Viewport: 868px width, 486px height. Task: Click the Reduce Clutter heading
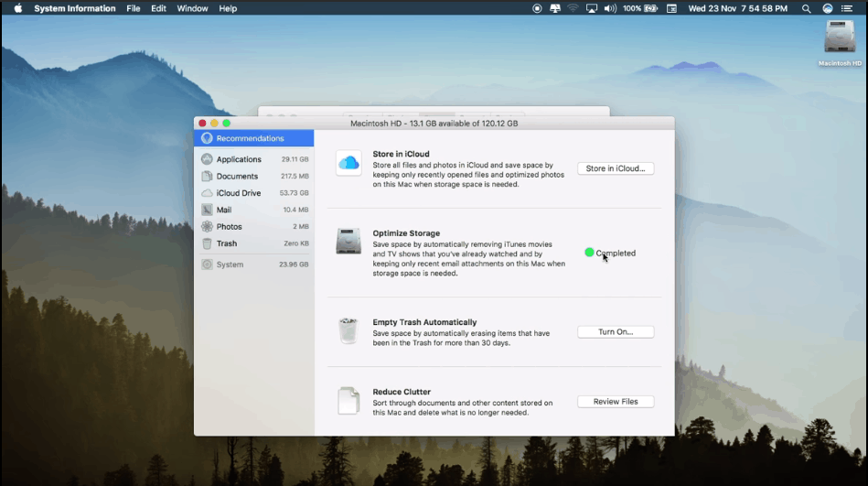[x=402, y=392]
